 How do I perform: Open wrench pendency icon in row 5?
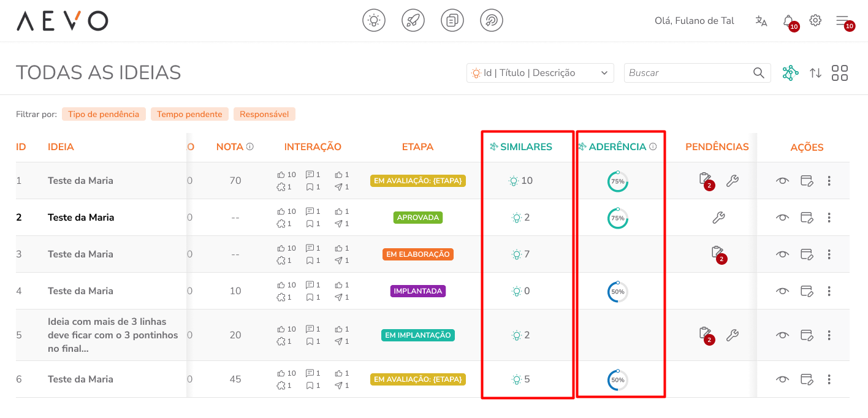pos(732,335)
